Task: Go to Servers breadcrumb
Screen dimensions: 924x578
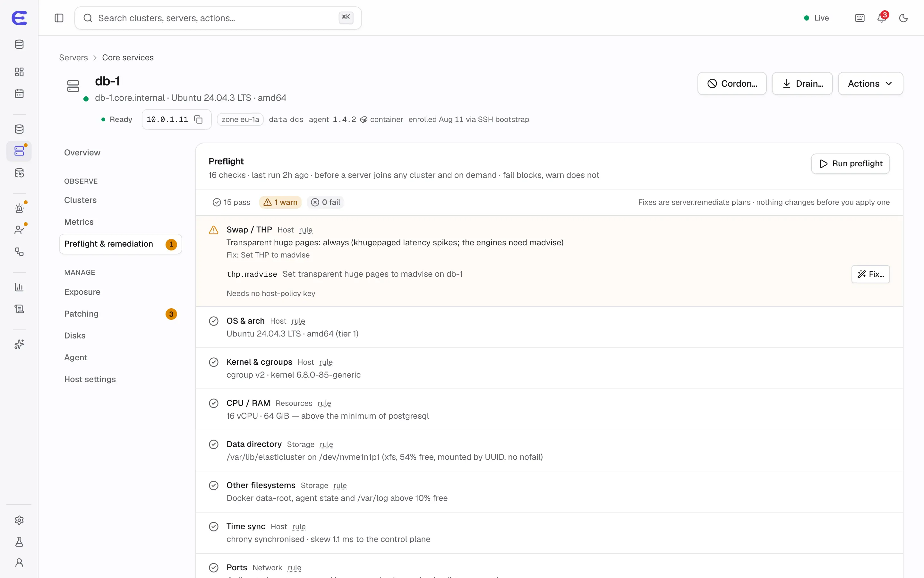Action: click(73, 58)
